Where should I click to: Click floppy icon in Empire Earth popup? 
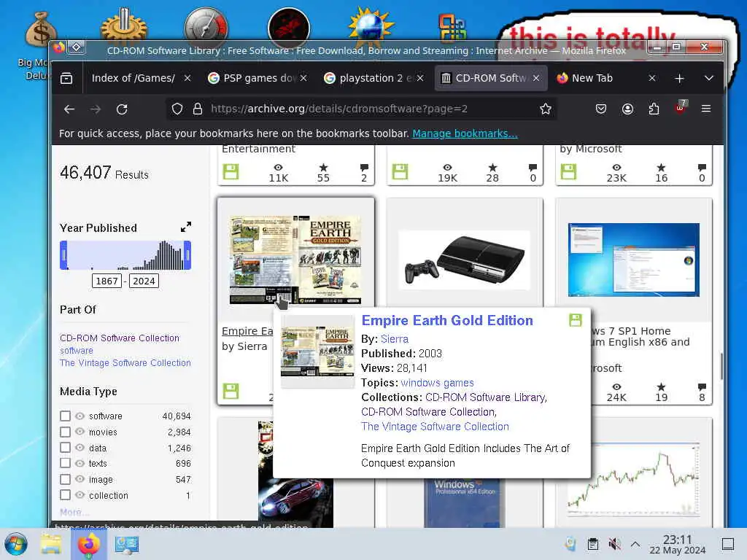click(x=576, y=320)
